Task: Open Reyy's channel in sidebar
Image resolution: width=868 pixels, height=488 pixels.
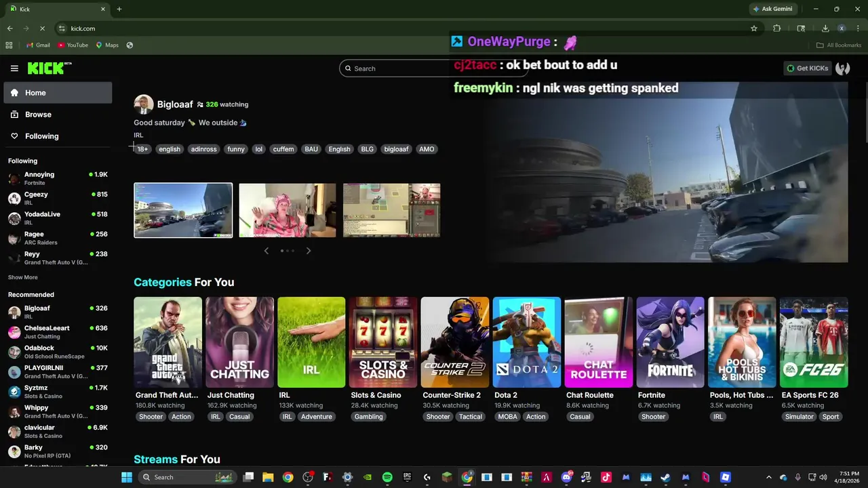Action: (58, 258)
